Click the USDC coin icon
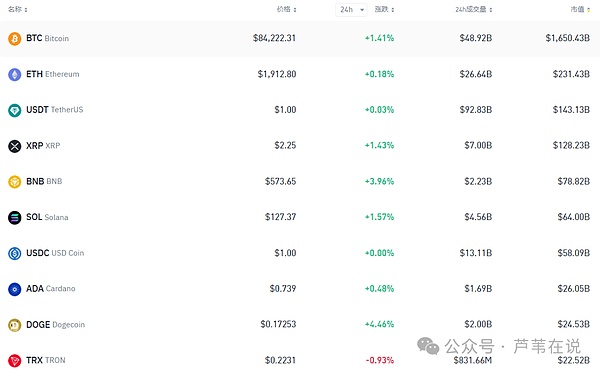The height and width of the screenshot is (370, 600). 15,253
